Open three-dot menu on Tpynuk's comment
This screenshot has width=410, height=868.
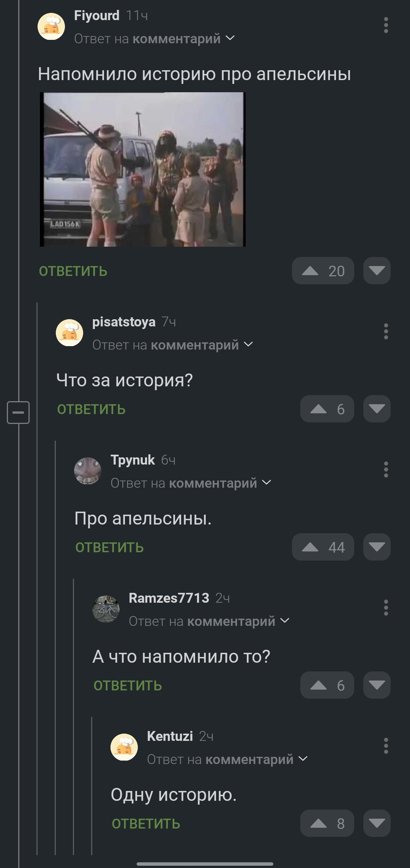pos(386,469)
